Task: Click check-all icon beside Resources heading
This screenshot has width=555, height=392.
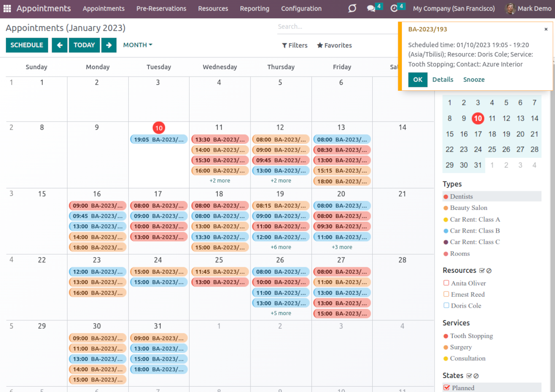Action: click(x=482, y=271)
